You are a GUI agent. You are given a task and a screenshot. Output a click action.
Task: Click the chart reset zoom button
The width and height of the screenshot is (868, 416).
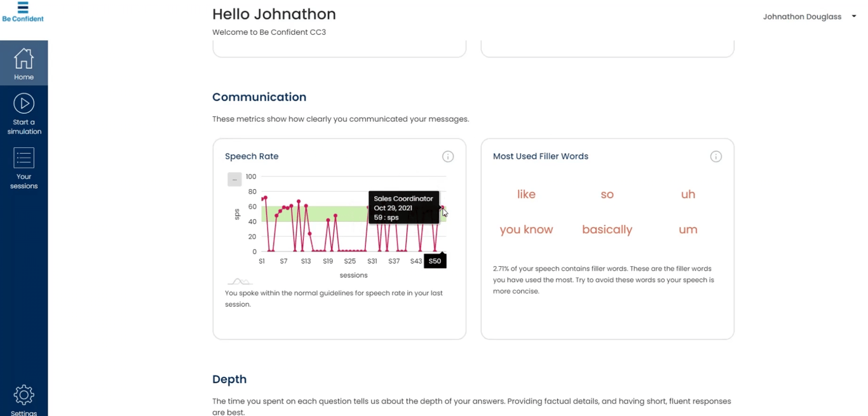[x=234, y=180]
